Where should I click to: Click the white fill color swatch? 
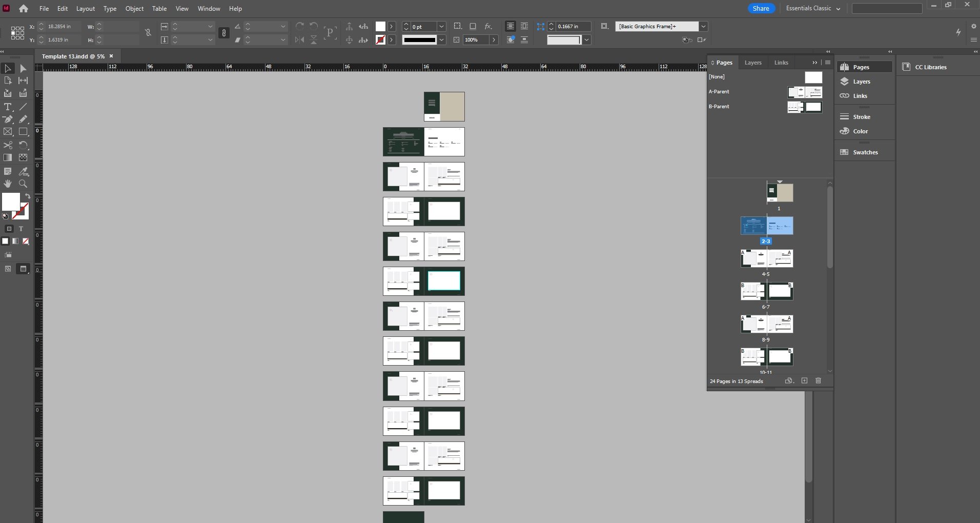(11, 202)
